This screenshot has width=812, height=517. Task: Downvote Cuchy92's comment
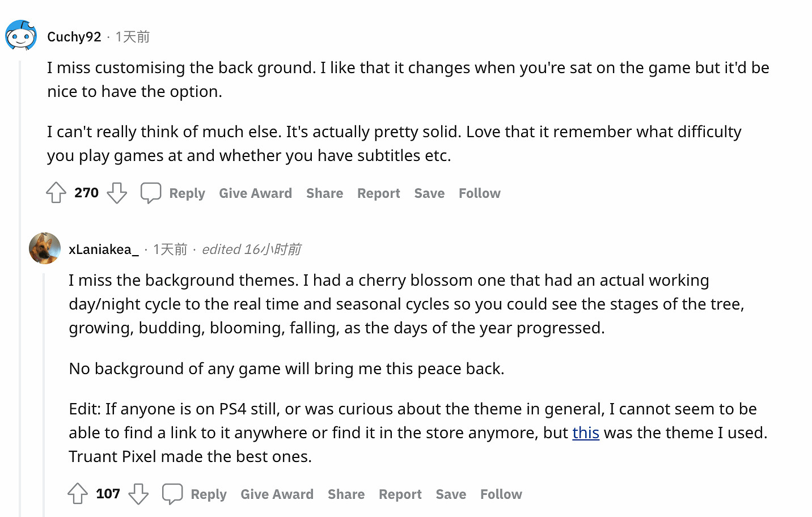point(117,193)
